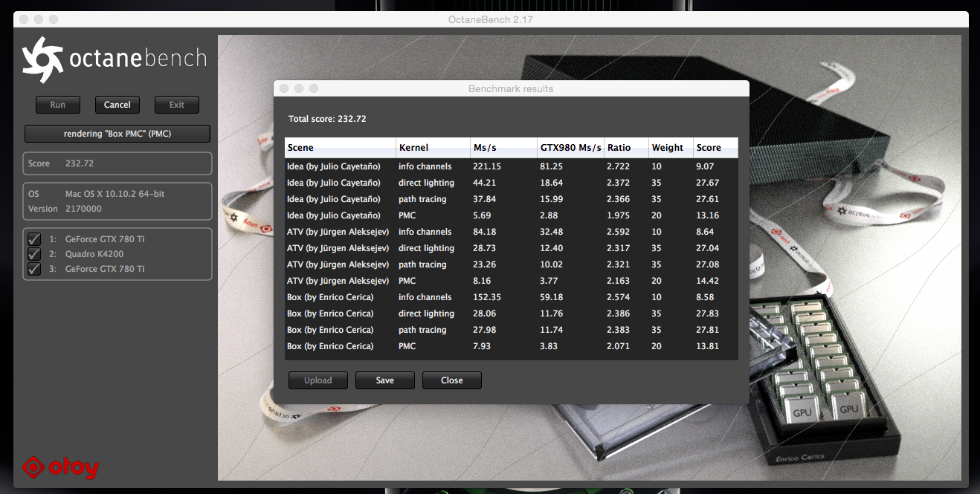Click the 14.42 score value
Screen dimensions: 980x494
point(707,281)
